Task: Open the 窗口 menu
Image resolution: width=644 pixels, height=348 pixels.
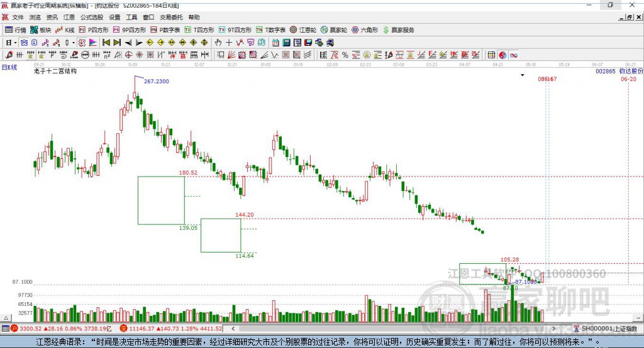Action: pyautogui.click(x=148, y=17)
